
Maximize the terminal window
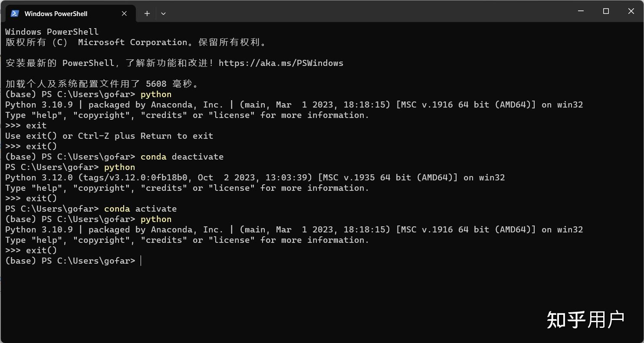606,11
